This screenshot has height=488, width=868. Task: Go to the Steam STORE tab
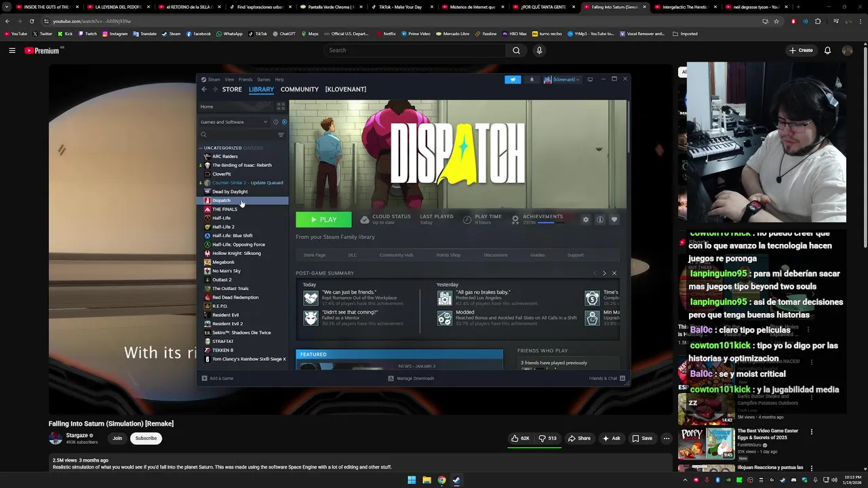click(x=232, y=89)
